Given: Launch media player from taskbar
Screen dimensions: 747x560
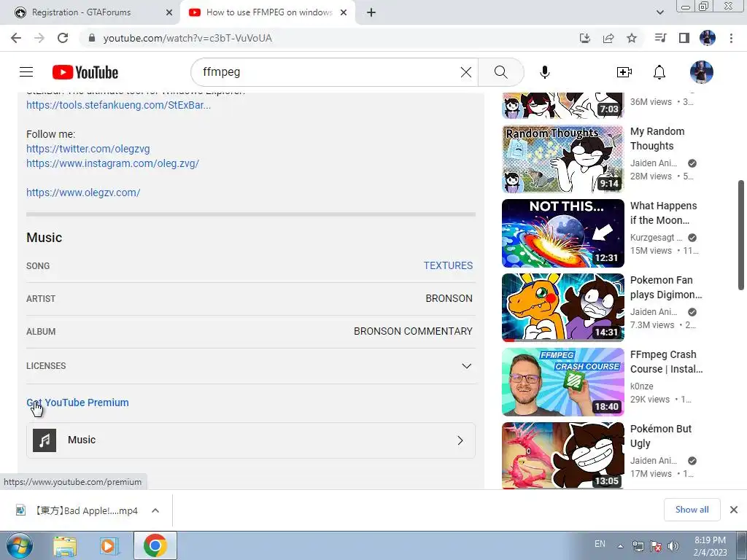Looking at the screenshot, I should pos(109,545).
